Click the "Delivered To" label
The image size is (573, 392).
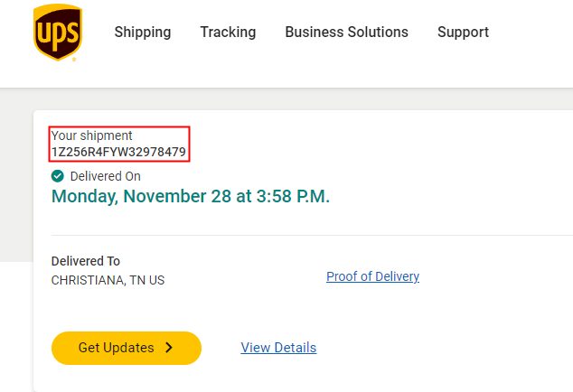point(86,261)
